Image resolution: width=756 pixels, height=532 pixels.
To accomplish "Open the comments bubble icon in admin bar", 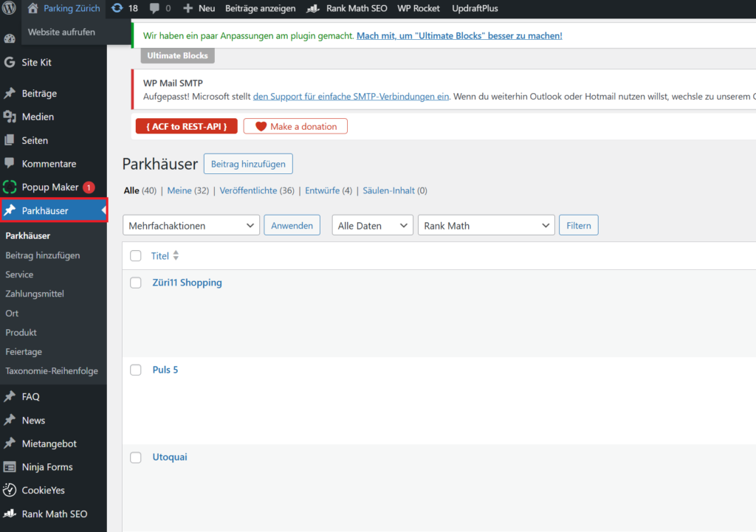I will point(154,9).
